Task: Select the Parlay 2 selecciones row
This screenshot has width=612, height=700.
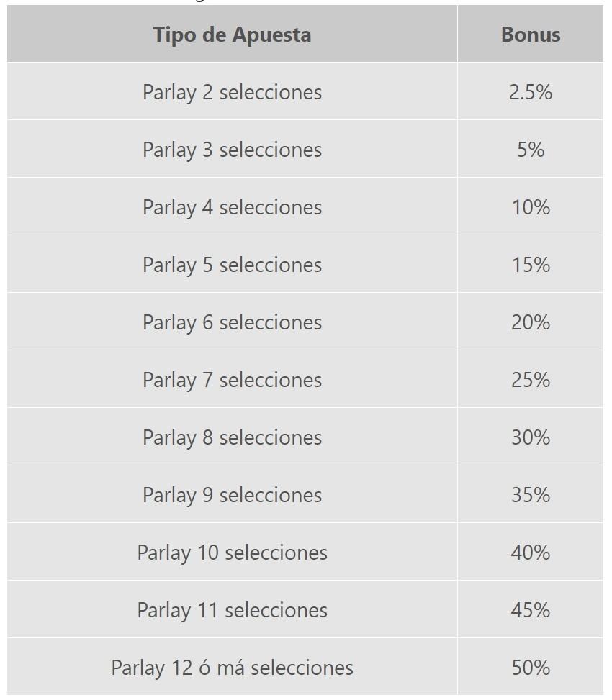Action: click(x=305, y=91)
